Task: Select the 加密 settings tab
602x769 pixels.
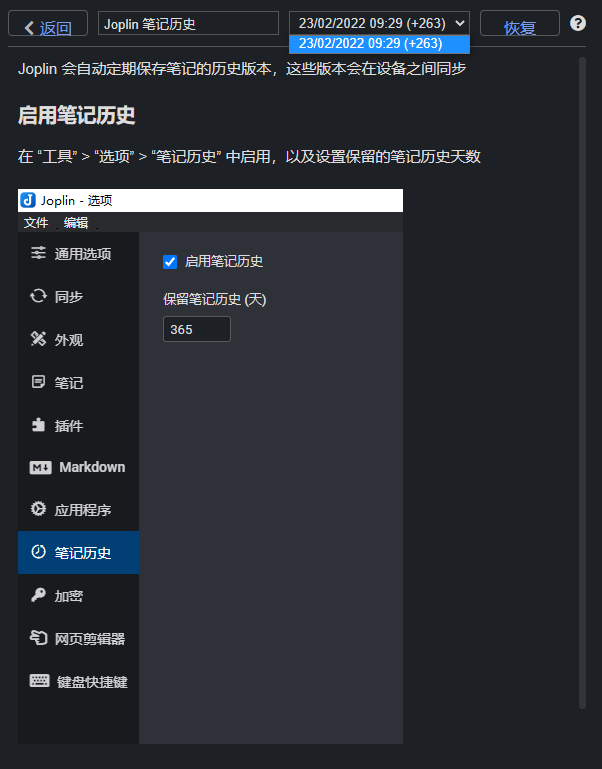Action: 79,595
